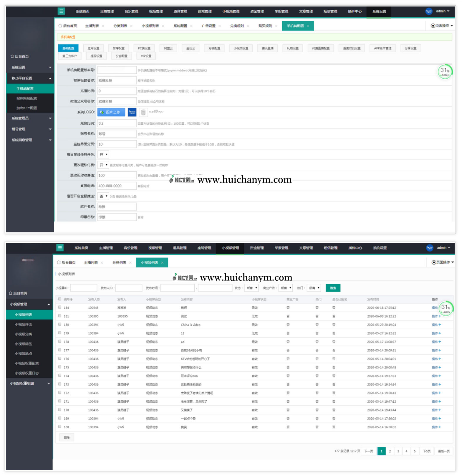This screenshot has width=462, height=476.
Task: Check the box for video row 177
Action: [60, 350]
